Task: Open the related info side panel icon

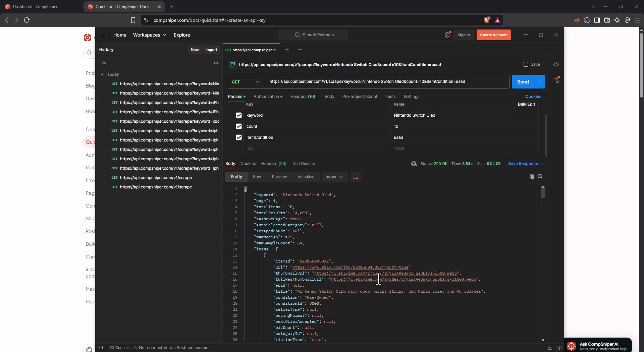Action: pyautogui.click(x=556, y=80)
